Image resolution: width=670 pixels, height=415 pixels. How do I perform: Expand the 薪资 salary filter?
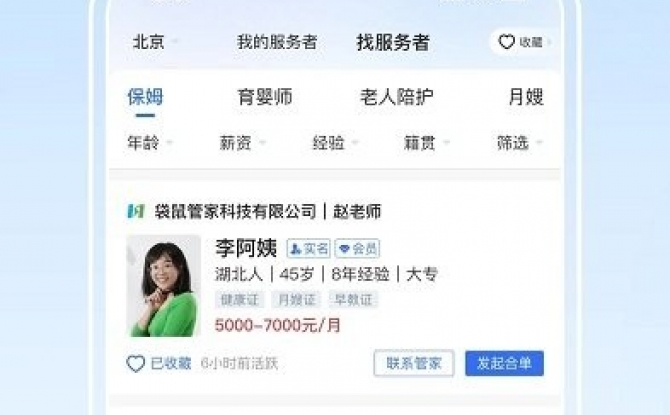242,142
